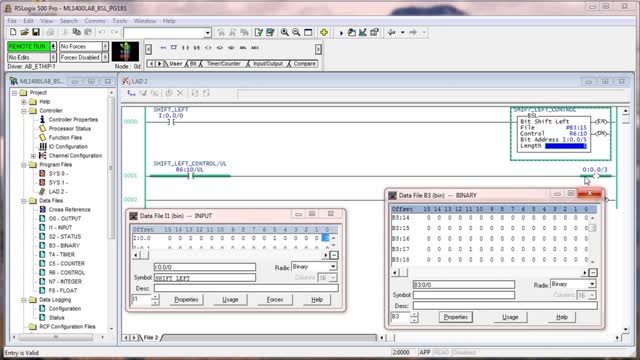Viewport: 640px width, 360px height.
Task: Insert an examine-if-closed contact instruction
Action: coord(185,48)
